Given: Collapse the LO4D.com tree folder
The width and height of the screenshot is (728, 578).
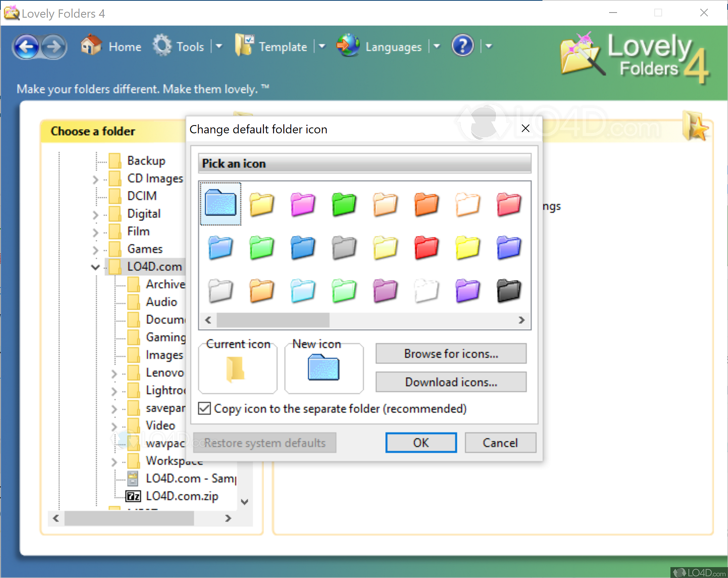Looking at the screenshot, I should (95, 267).
